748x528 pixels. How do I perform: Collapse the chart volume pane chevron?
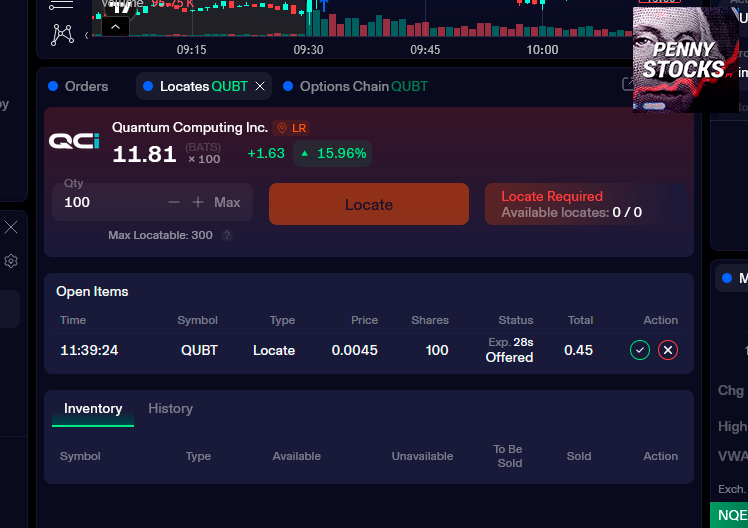pos(115,27)
